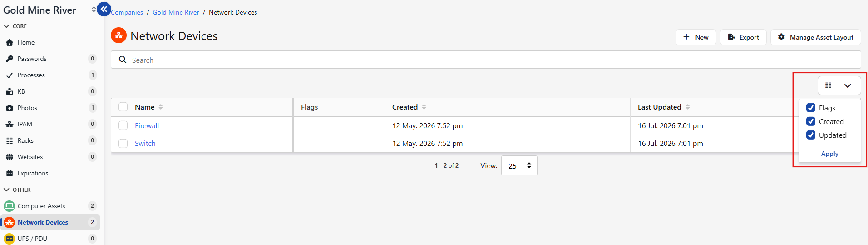
Task: Click Apply in column options
Action: tap(829, 154)
